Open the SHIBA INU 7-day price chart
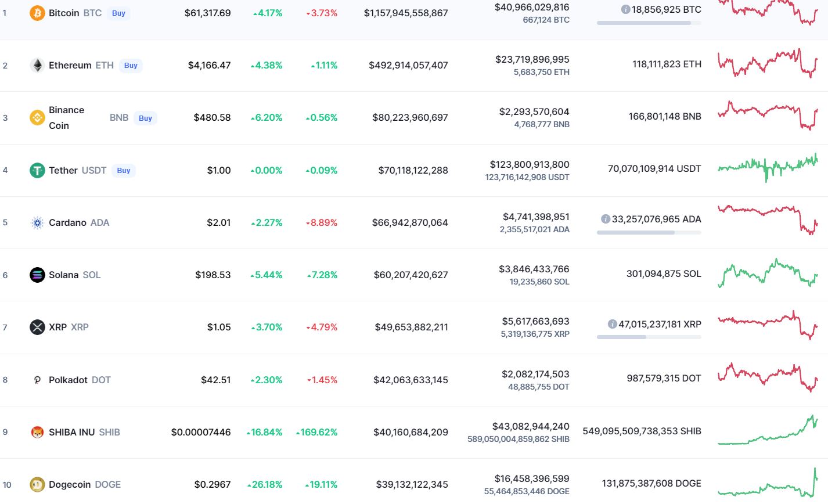 pyautogui.click(x=768, y=430)
